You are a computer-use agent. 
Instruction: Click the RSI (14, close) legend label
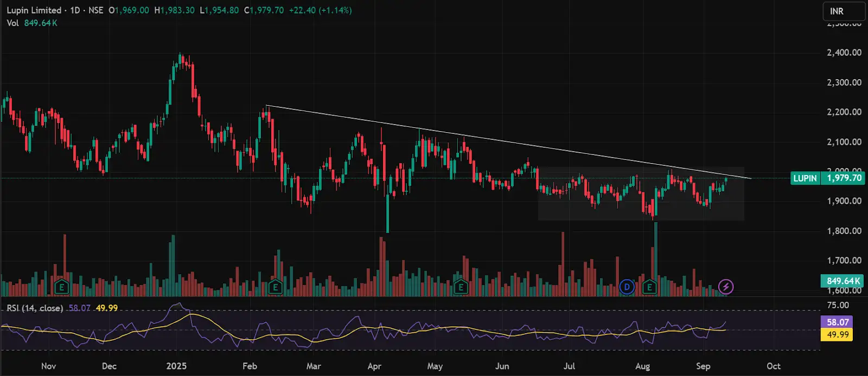coord(35,308)
